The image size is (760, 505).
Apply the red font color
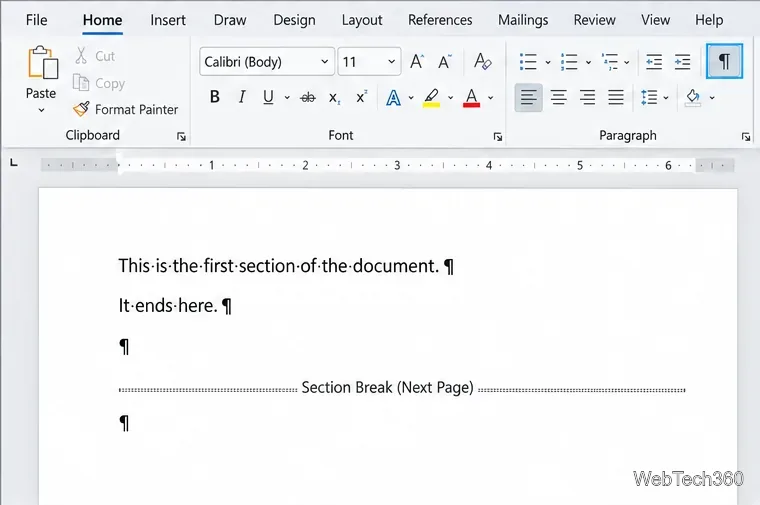click(472, 98)
